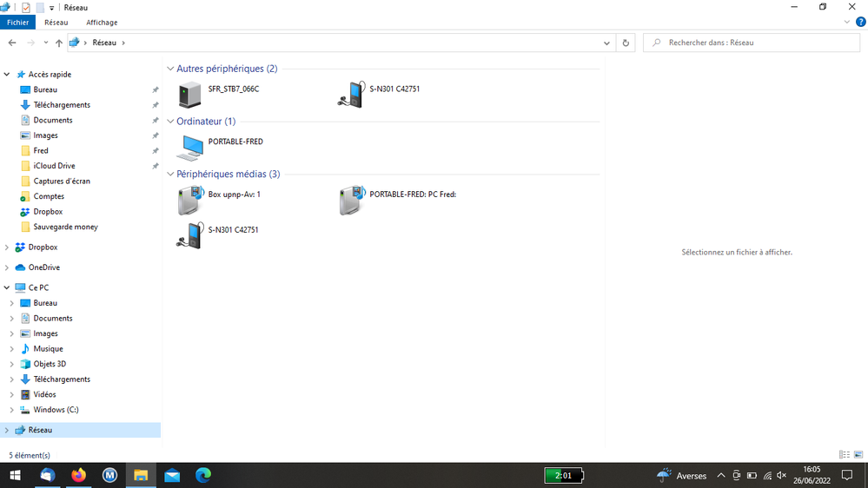Show hidden system tray icons

tap(720, 476)
